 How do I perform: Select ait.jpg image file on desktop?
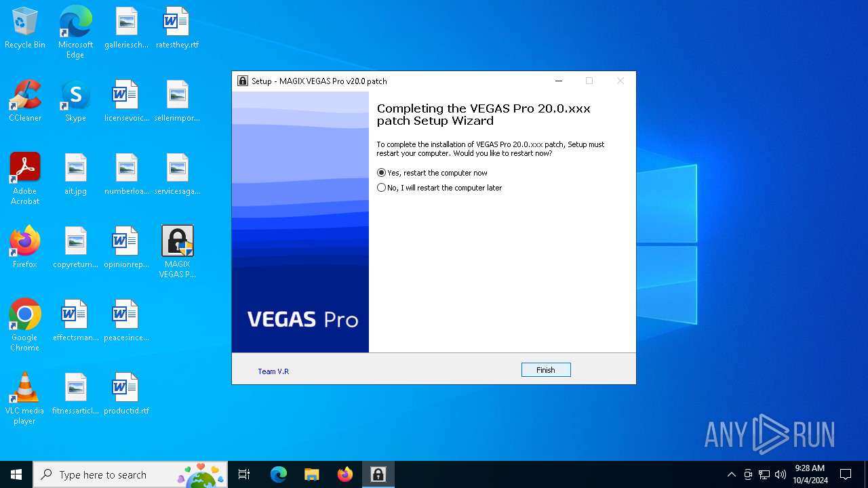pyautogui.click(x=75, y=175)
